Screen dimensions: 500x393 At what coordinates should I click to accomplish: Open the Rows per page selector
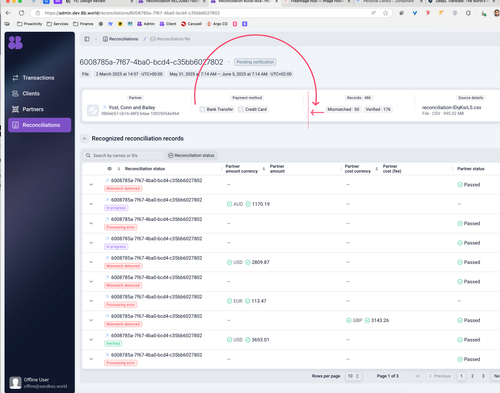[x=353, y=376]
